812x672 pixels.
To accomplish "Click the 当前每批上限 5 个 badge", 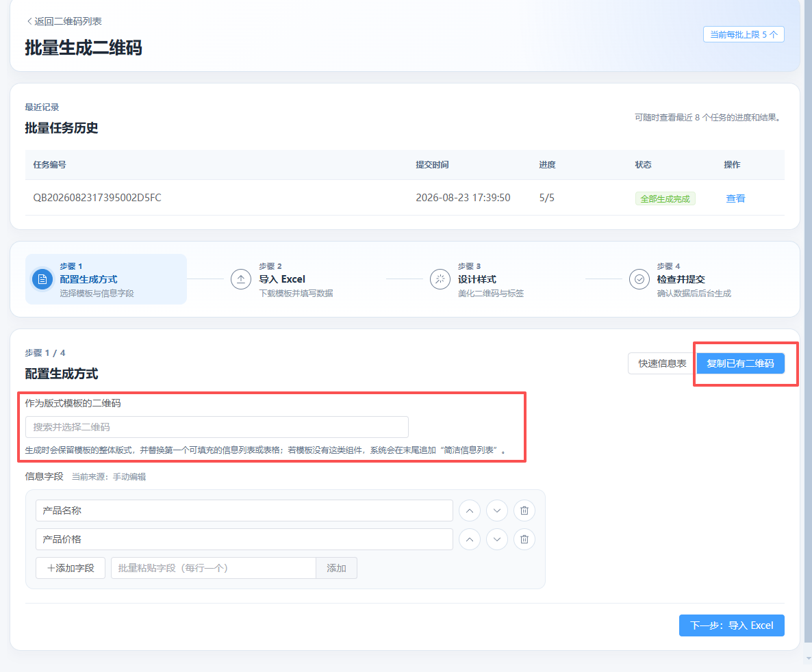I will coord(744,34).
